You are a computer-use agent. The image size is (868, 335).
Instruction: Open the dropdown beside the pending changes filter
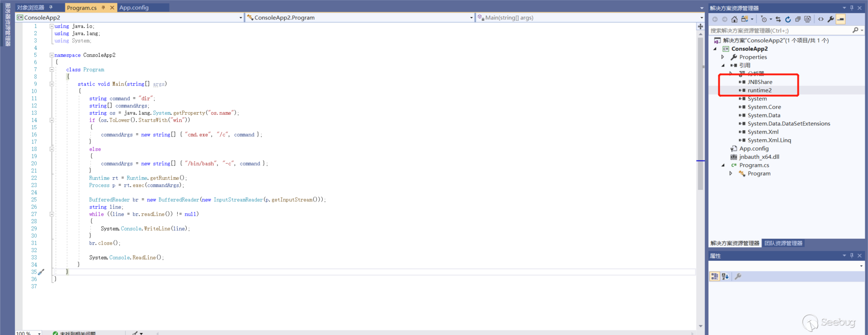click(x=771, y=19)
